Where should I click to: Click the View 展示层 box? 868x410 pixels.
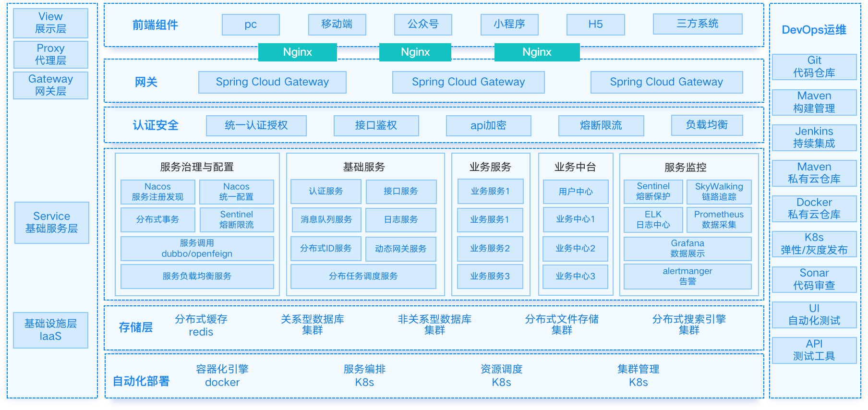pos(50,23)
